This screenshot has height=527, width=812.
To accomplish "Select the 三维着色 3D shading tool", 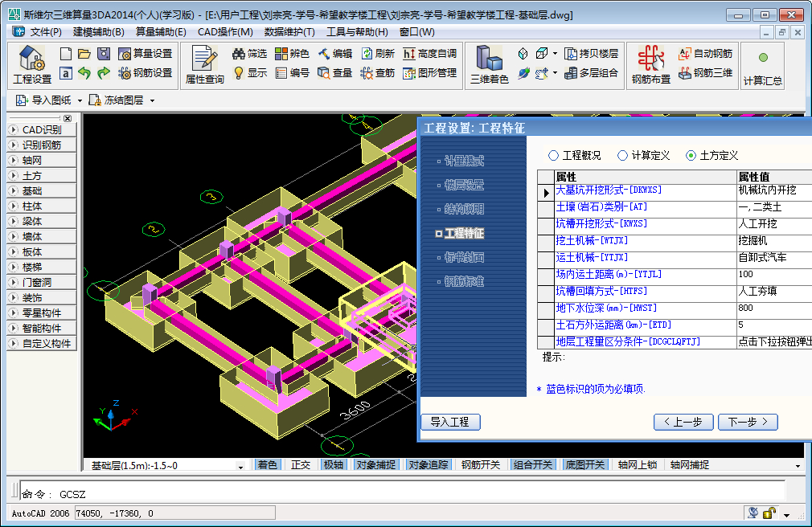I will point(489,63).
